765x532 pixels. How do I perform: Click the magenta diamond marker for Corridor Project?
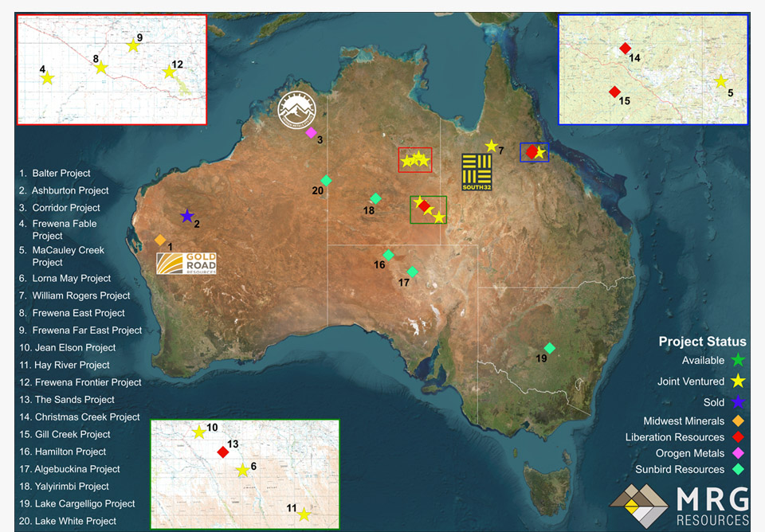311,132
